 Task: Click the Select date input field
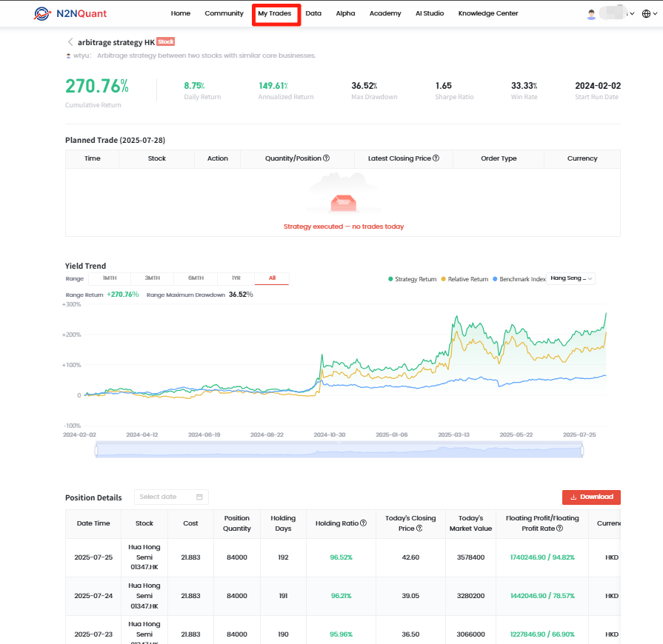point(171,497)
